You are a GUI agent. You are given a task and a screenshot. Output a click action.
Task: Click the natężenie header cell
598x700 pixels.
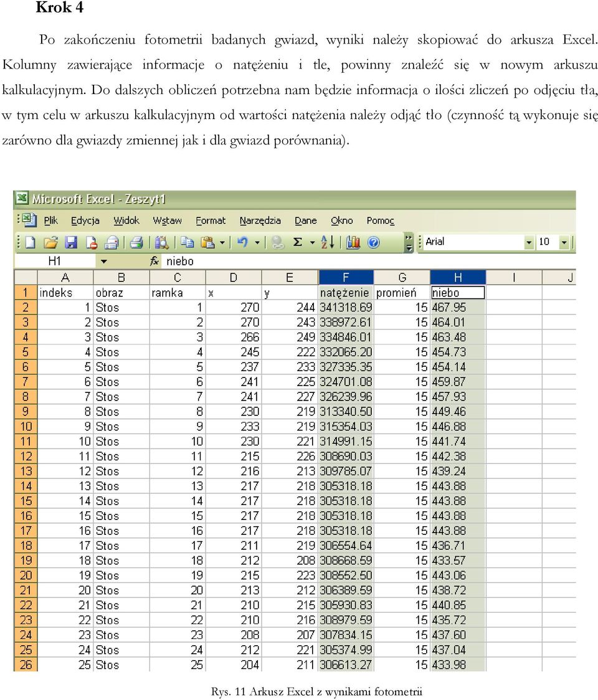click(346, 293)
